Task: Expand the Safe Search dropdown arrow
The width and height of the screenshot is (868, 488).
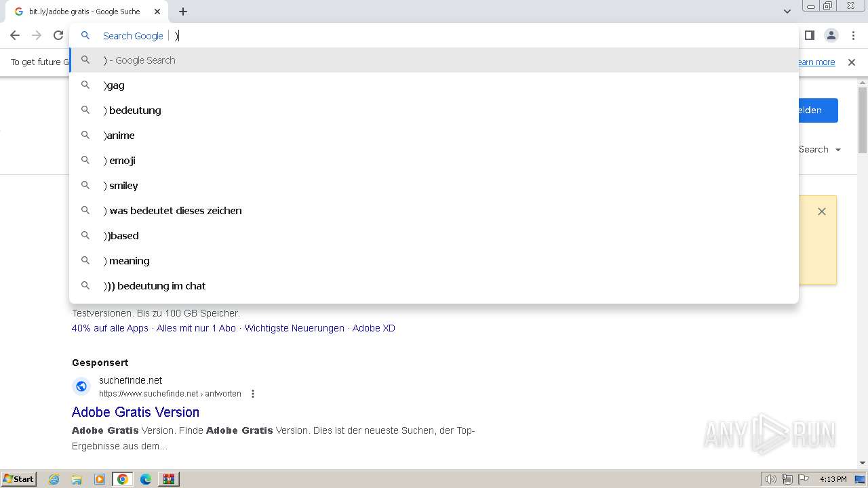Action: (838, 150)
